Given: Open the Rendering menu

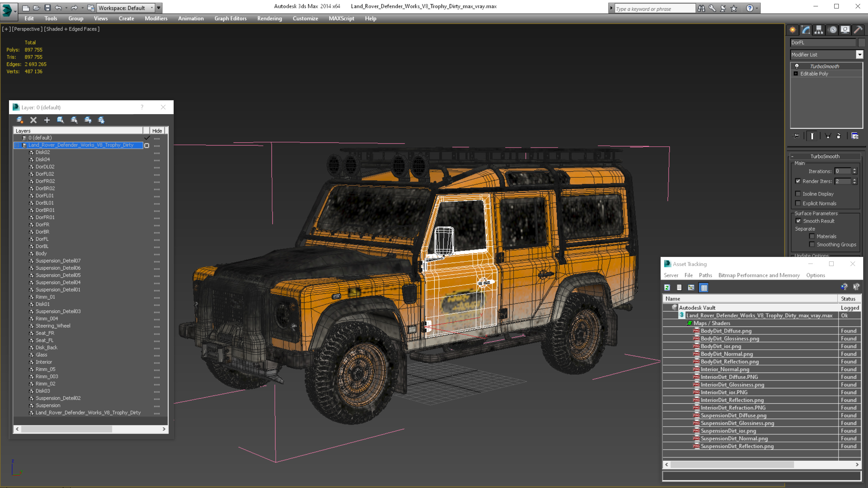Looking at the screenshot, I should point(269,18).
